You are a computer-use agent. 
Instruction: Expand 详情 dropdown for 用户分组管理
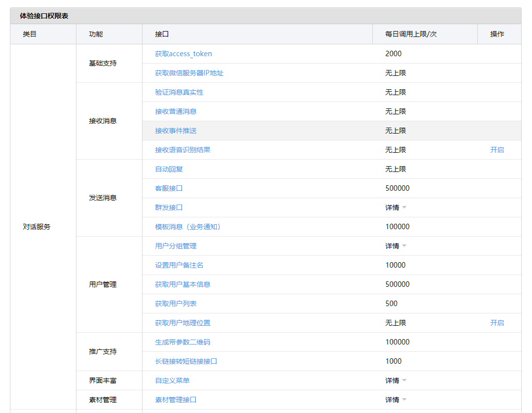(x=396, y=246)
